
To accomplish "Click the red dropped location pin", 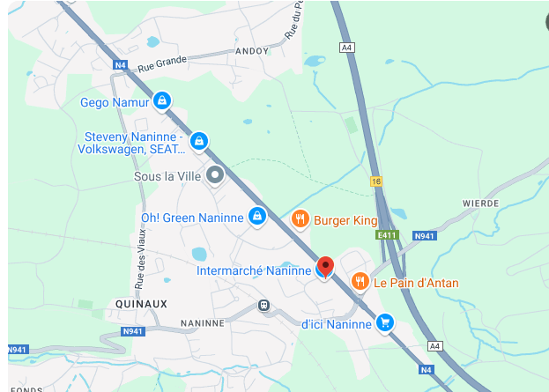I will point(325,267).
